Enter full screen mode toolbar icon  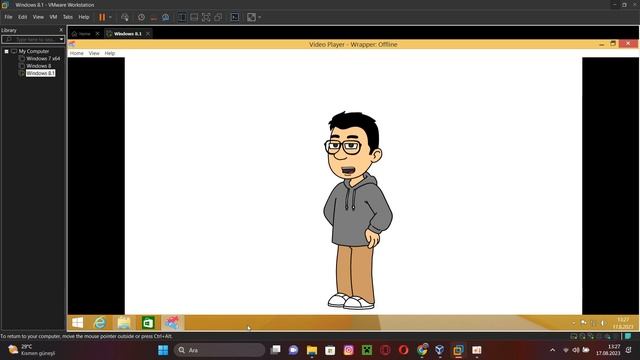click(x=206, y=17)
